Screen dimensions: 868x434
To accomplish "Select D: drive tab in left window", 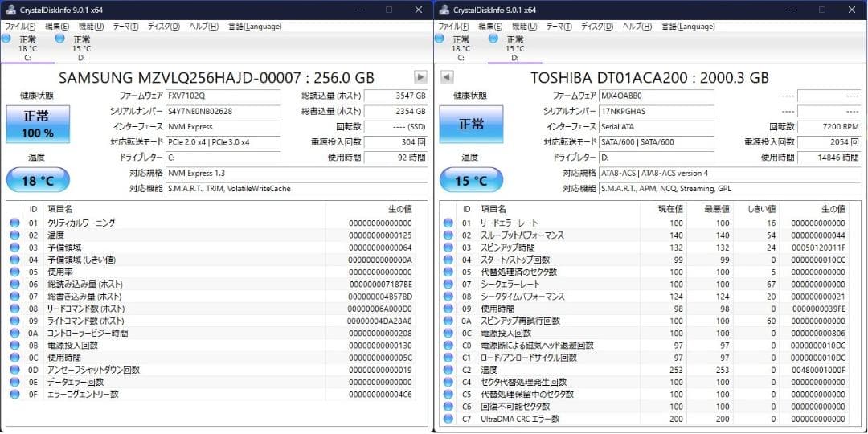I will 81,48.
